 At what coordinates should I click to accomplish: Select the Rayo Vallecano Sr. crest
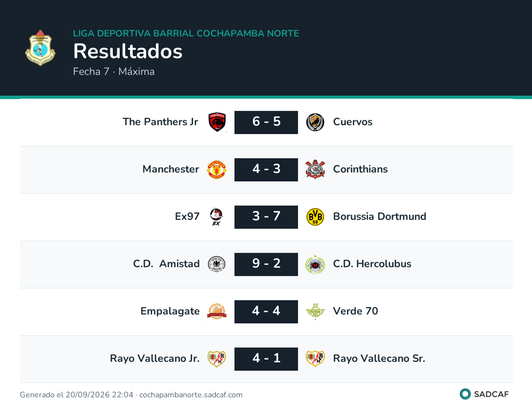(x=315, y=359)
